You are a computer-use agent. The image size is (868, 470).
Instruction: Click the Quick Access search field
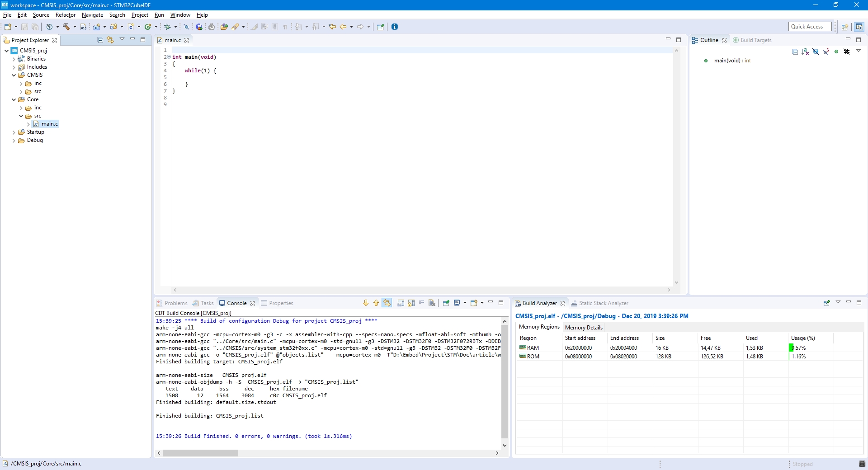click(810, 27)
